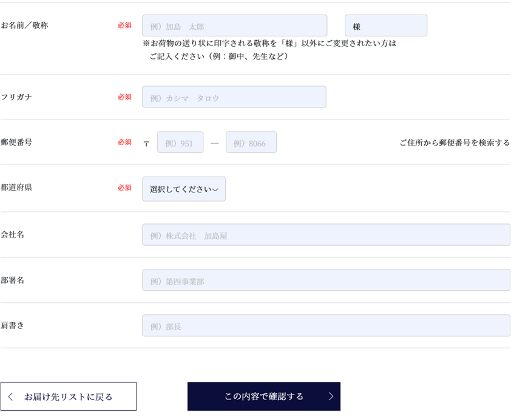Screen dimensions: 511x420
Task: Click the red 必須 badge beside フリガナ
Action: coord(124,97)
